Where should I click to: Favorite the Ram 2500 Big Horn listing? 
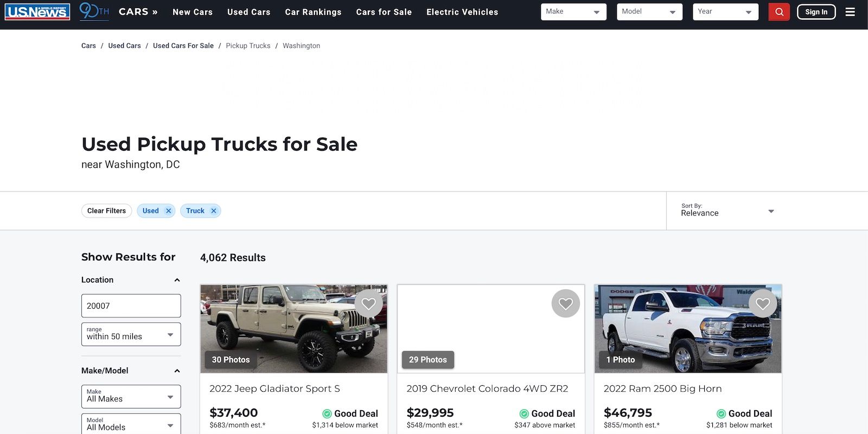763,303
